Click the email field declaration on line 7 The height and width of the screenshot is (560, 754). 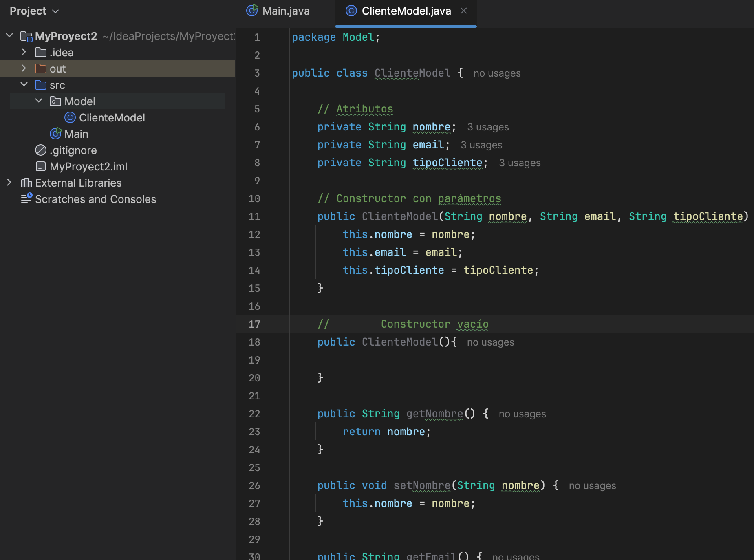pyautogui.click(x=428, y=145)
